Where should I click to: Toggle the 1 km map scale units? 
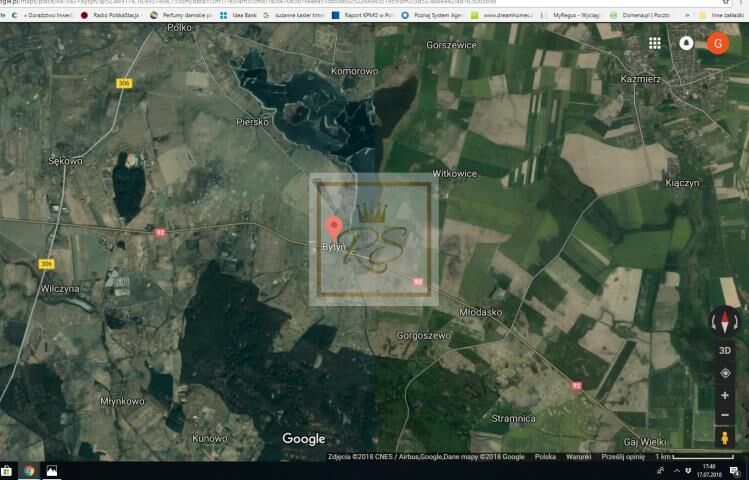(x=695, y=457)
